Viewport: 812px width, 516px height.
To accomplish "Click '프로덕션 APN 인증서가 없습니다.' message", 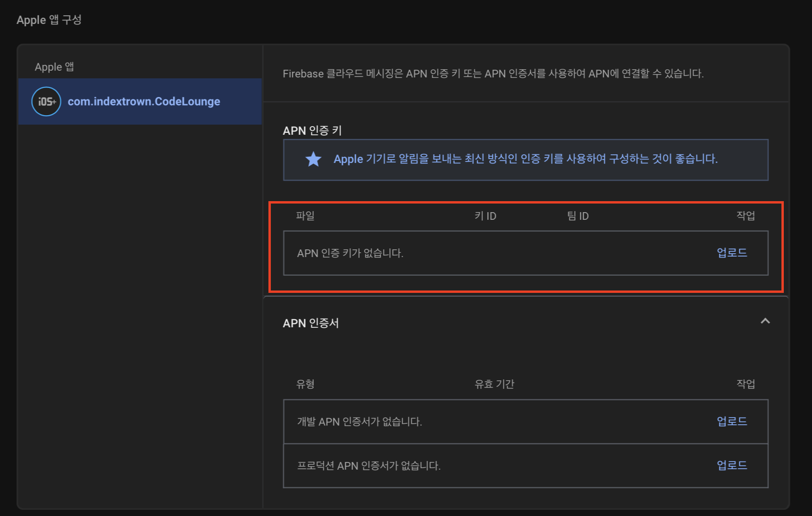I will pyautogui.click(x=369, y=466).
